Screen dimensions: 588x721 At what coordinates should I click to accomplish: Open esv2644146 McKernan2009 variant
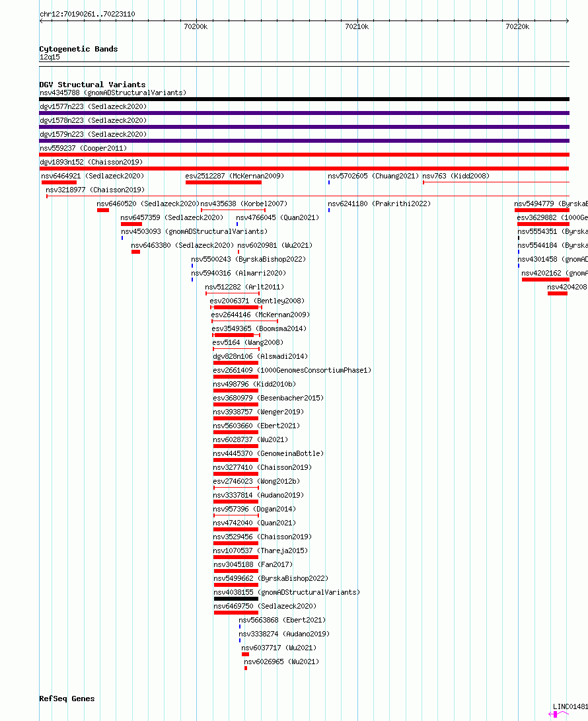pyautogui.click(x=261, y=315)
